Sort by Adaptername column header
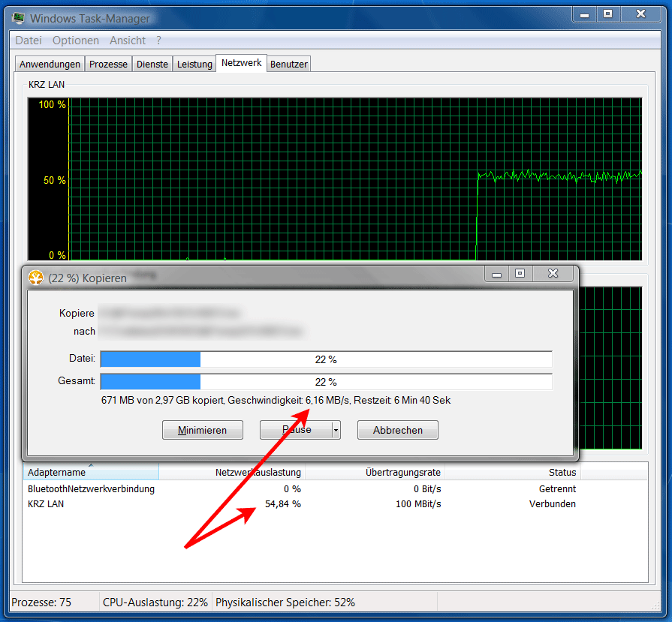The image size is (672, 622). pos(91,472)
